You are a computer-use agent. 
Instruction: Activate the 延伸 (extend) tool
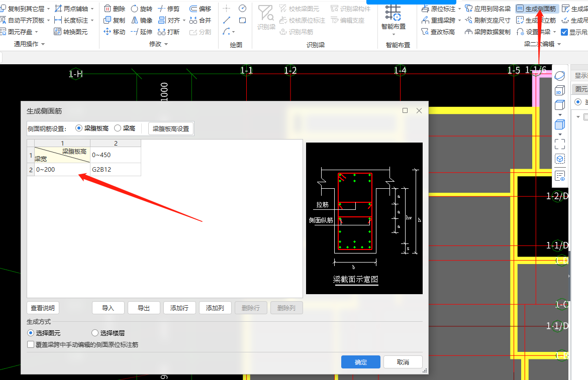point(141,32)
